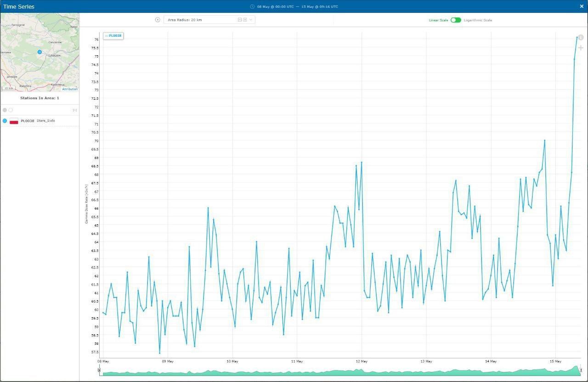Screen dimensions: 588x382
Task: Toggle the Linear/Logarithmic scale switch
Action: (x=456, y=20)
